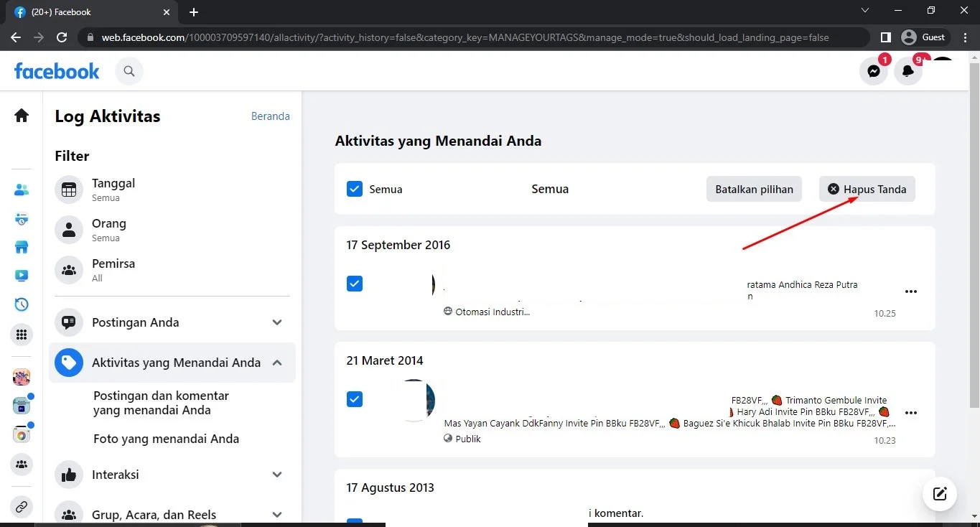
Task: Open a new browser tab
Action: tap(194, 12)
